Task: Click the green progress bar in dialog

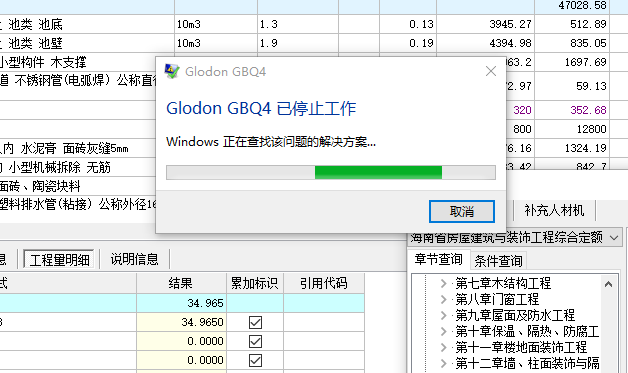Action: coord(378,172)
